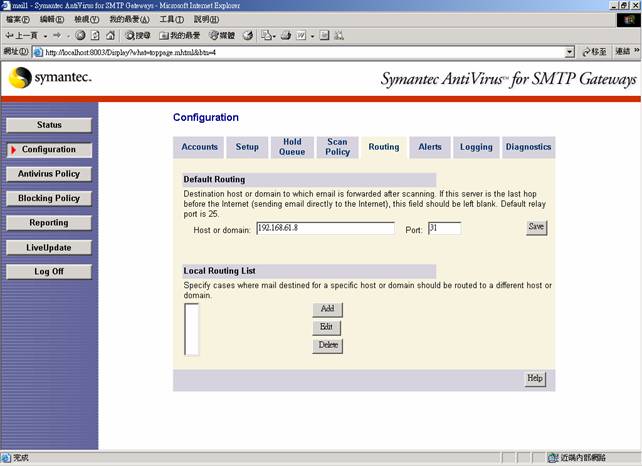642x466 pixels.
Task: Open the LiveUpdate sidebar button
Action: [49, 247]
